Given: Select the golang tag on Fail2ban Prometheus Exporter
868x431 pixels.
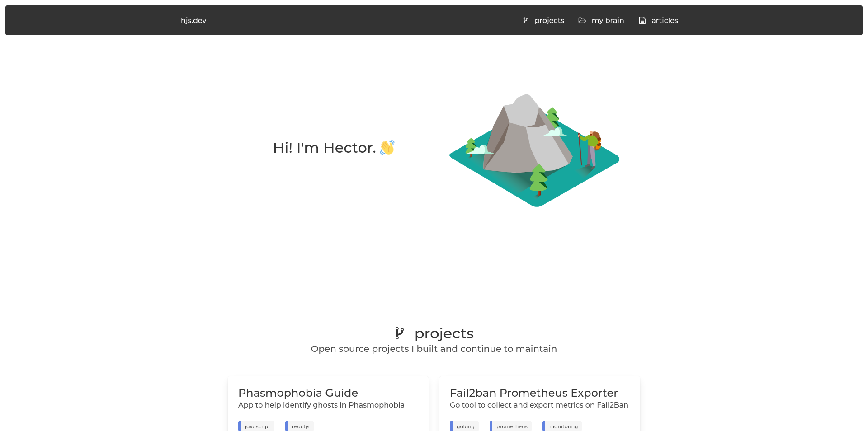Looking at the screenshot, I should [x=464, y=426].
